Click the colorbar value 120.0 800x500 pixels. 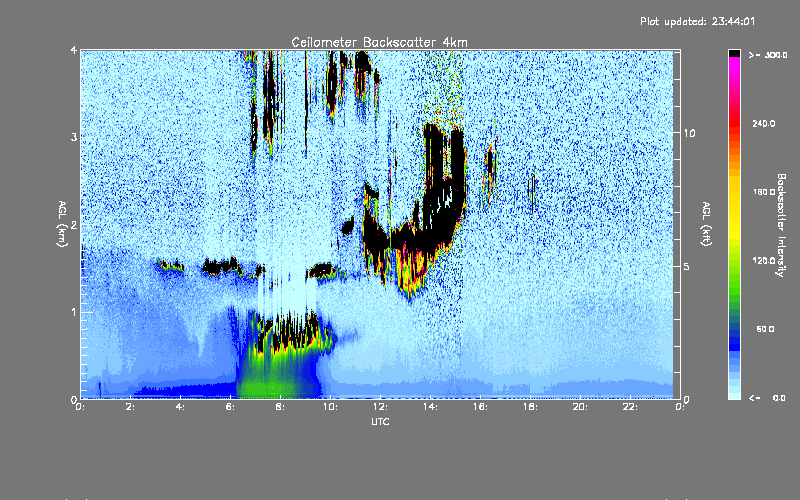(x=764, y=261)
